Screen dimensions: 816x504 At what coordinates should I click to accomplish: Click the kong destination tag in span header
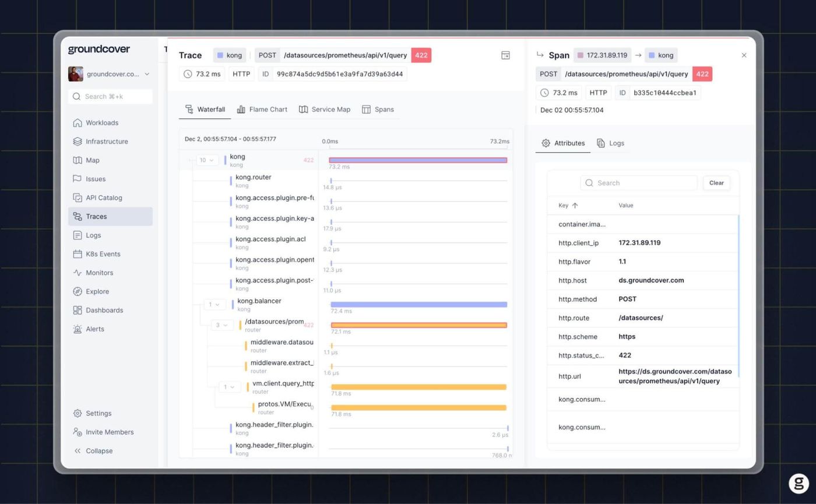661,55
